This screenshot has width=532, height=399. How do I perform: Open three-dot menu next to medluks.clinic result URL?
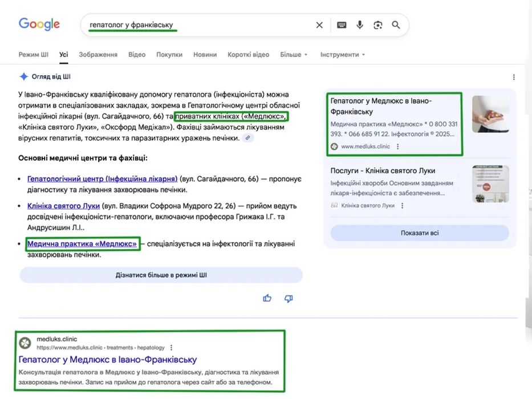(171, 348)
